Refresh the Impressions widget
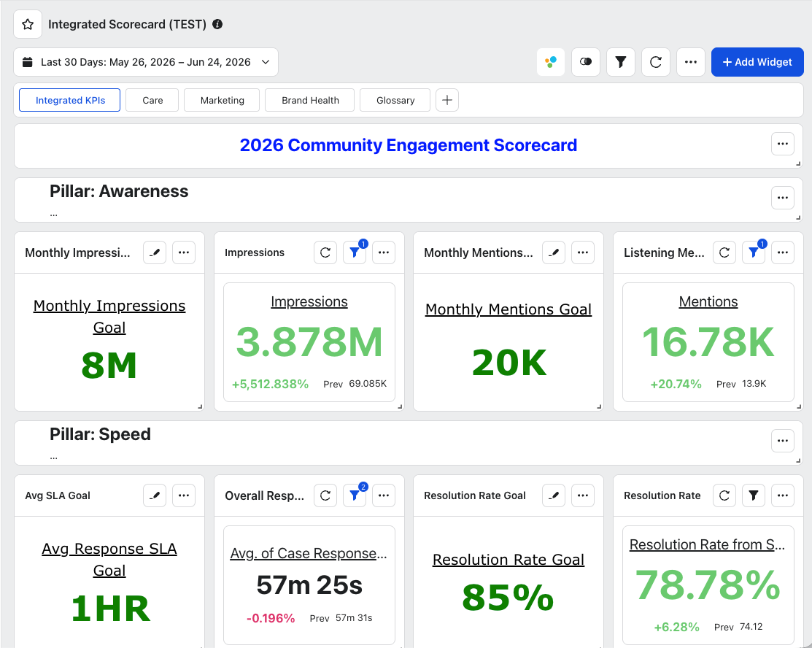 (x=325, y=252)
